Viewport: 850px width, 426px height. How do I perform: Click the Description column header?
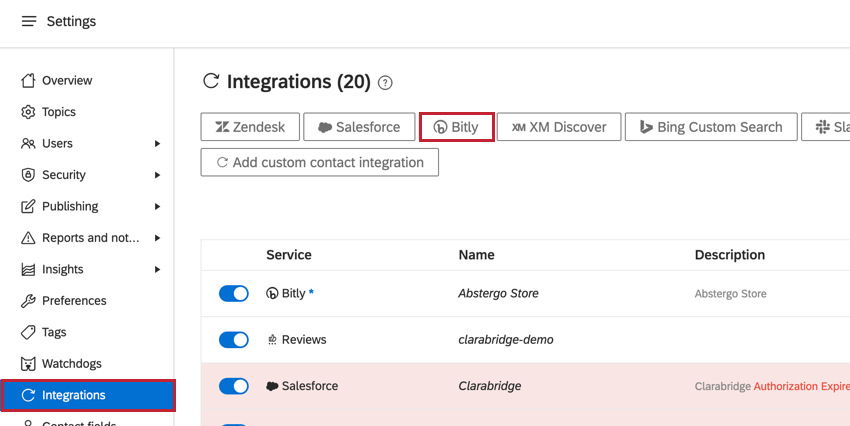[x=730, y=255]
